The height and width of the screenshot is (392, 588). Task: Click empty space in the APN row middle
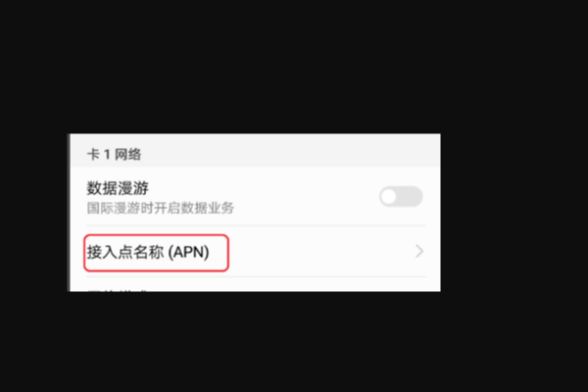(320, 251)
